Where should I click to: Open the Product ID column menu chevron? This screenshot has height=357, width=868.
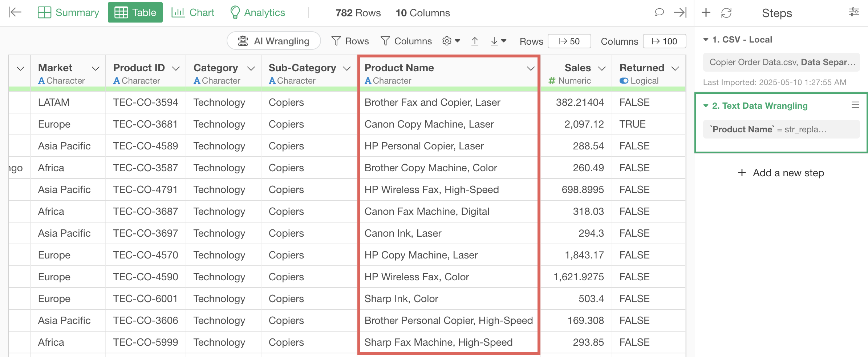pyautogui.click(x=176, y=68)
